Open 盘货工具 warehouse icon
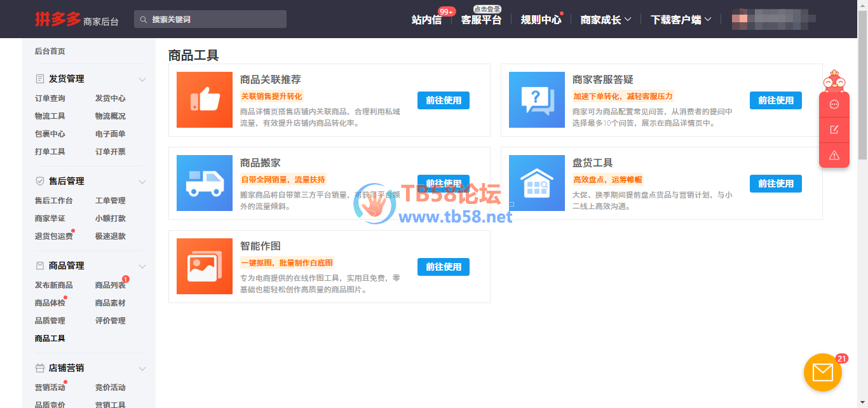The image size is (868, 408). pos(537,183)
